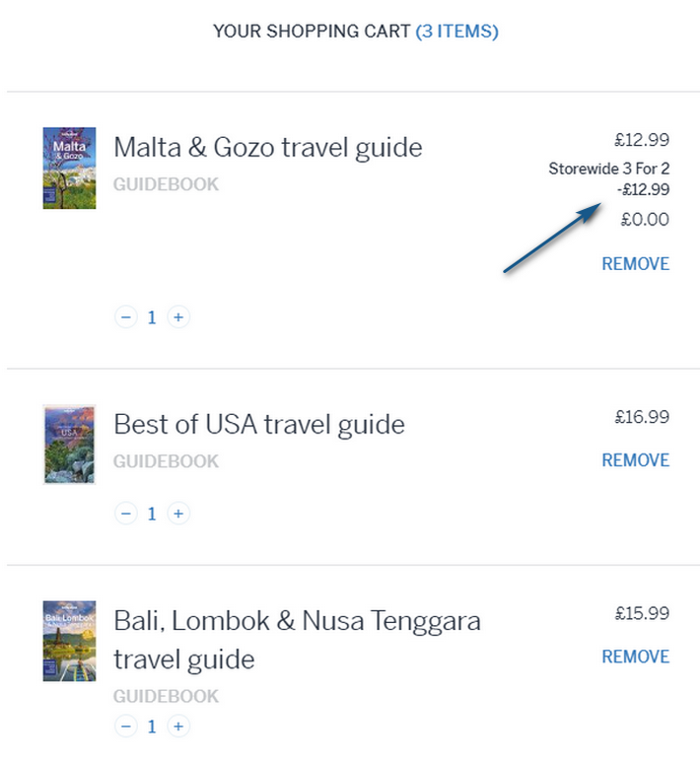Remove Best of USA travel guide
The height and width of the screenshot is (762, 700).
click(x=635, y=460)
